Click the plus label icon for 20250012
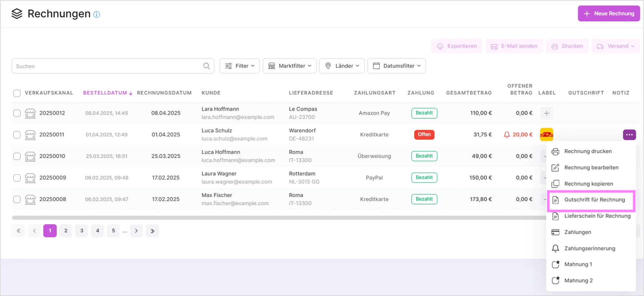Viewport: 644px width, 296px height. [x=547, y=113]
